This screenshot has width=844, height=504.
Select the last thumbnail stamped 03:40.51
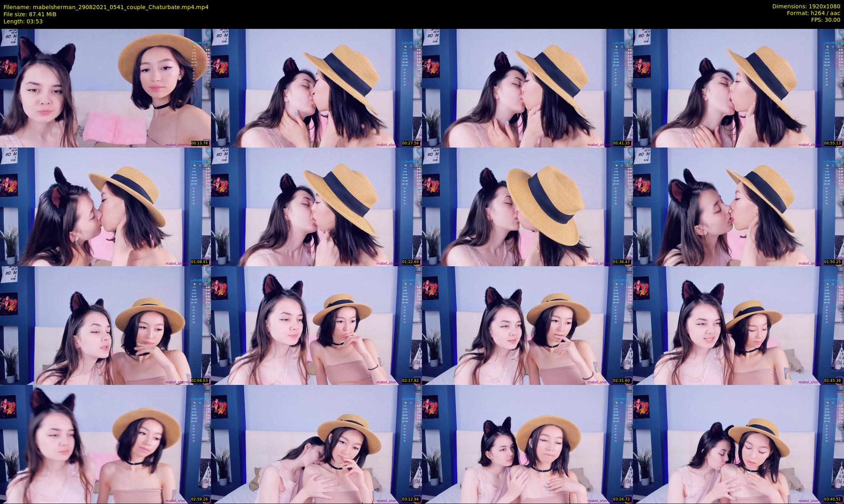[738, 444]
